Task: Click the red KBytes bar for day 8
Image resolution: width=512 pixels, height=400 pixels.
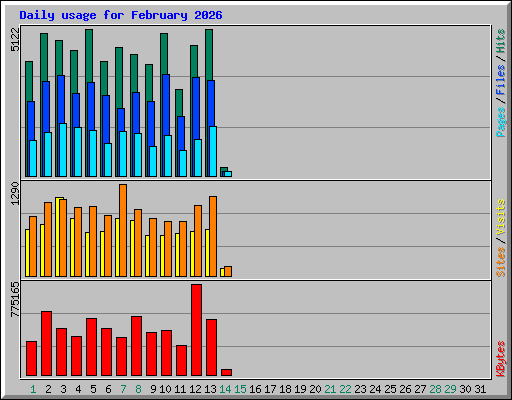Action: point(136,346)
